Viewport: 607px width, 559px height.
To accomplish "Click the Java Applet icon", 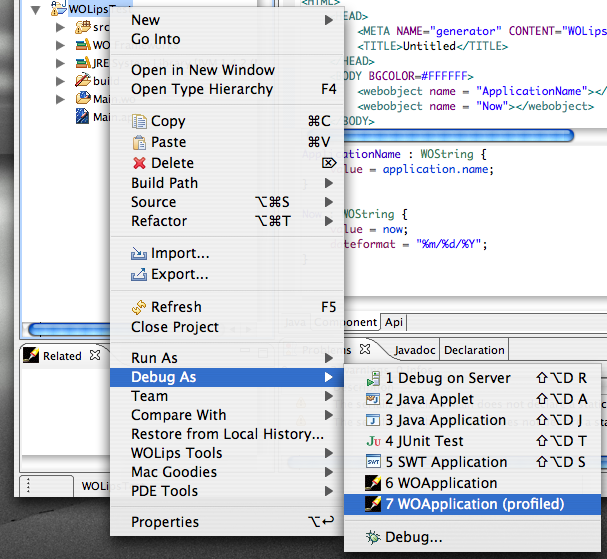I will pyautogui.click(x=373, y=399).
